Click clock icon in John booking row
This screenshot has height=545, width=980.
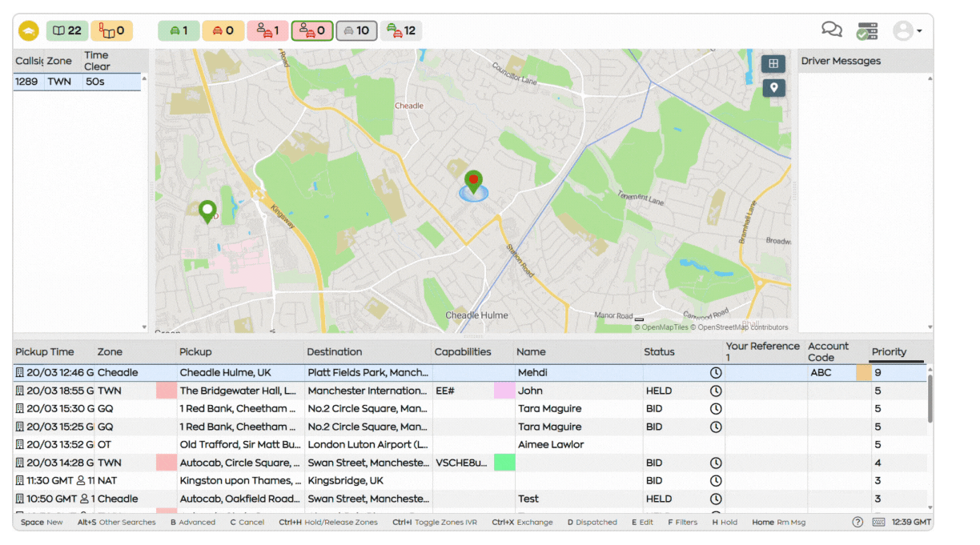pyautogui.click(x=716, y=391)
